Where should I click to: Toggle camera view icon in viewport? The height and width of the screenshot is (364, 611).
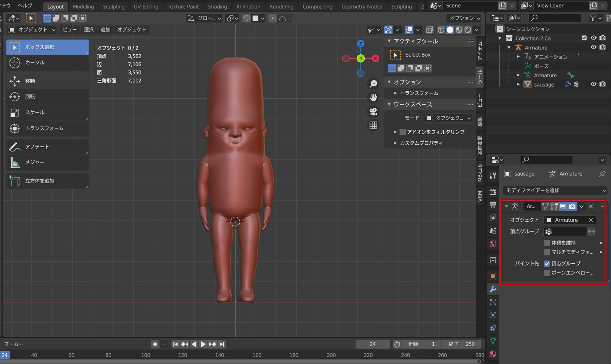(x=373, y=111)
